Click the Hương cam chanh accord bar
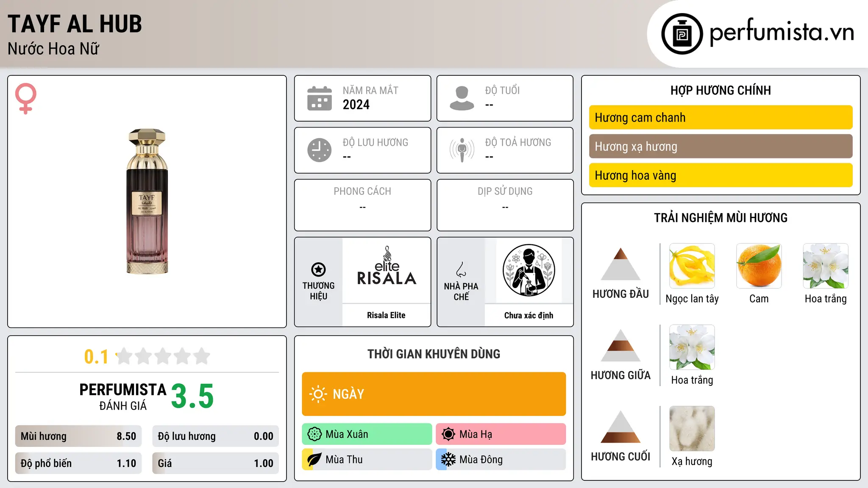This screenshot has width=868, height=488. click(x=721, y=117)
